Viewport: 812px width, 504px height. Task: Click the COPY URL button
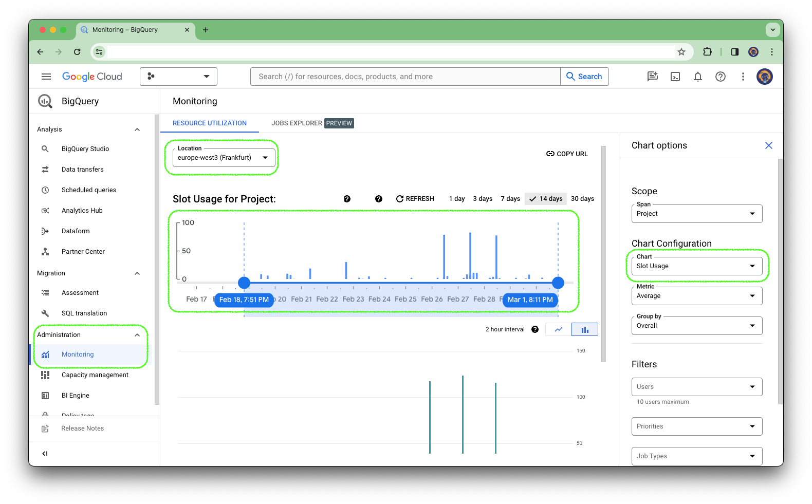(x=567, y=154)
